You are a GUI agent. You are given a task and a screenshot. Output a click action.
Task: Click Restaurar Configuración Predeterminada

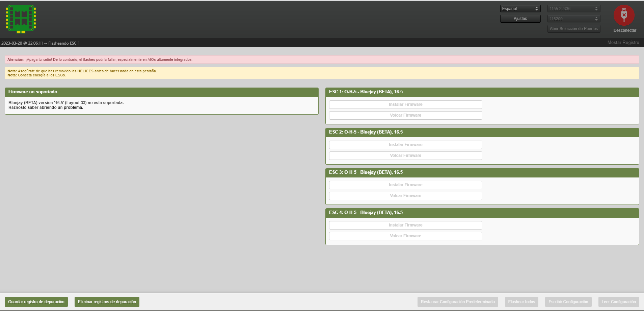[x=457, y=302]
